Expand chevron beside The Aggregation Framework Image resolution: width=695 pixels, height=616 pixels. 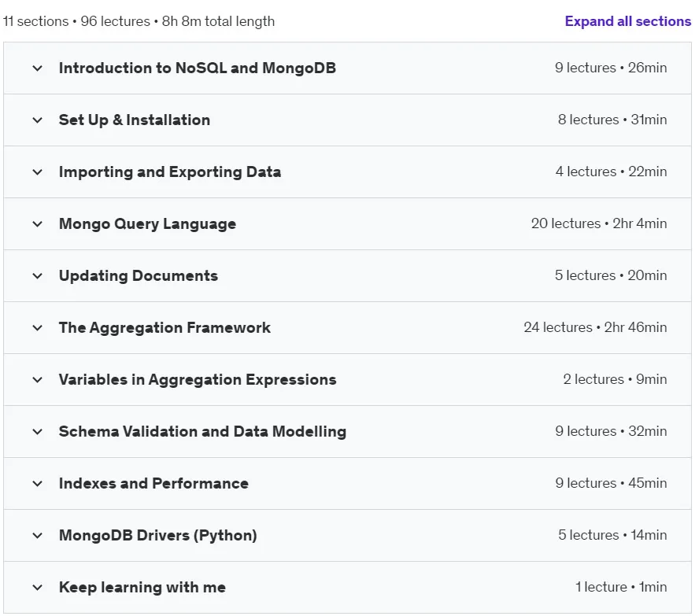pos(38,328)
